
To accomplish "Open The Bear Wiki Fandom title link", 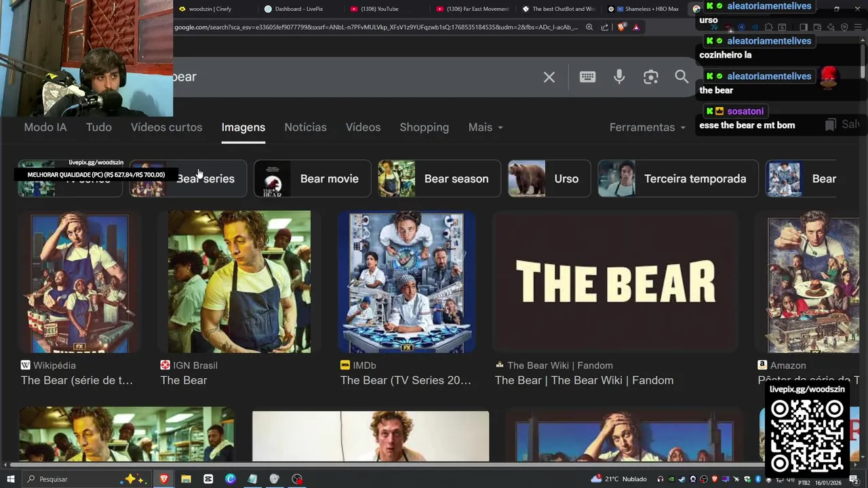I will click(584, 380).
